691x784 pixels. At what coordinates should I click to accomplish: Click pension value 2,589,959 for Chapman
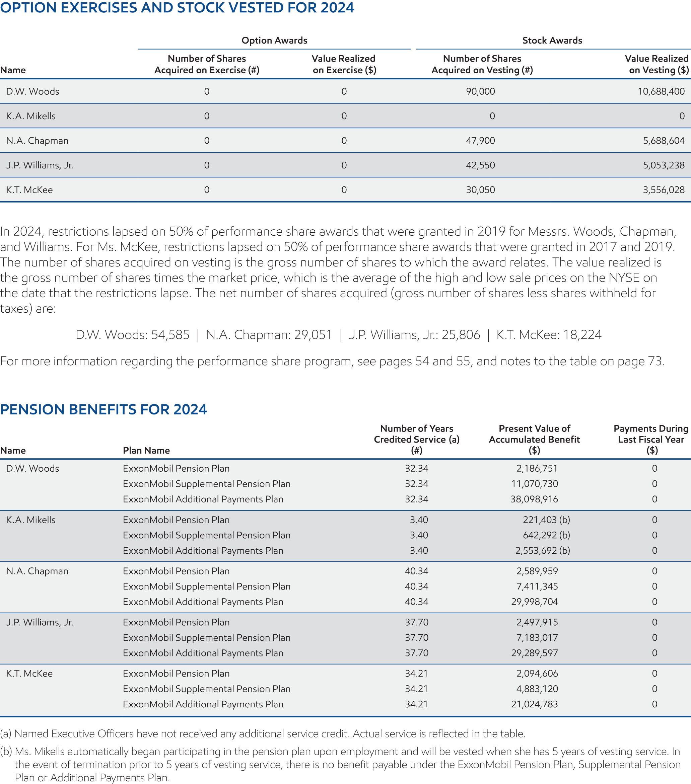coord(537,571)
